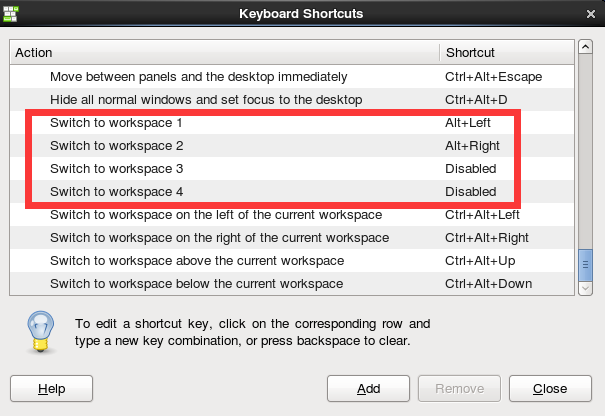Click the Remove button

459,388
